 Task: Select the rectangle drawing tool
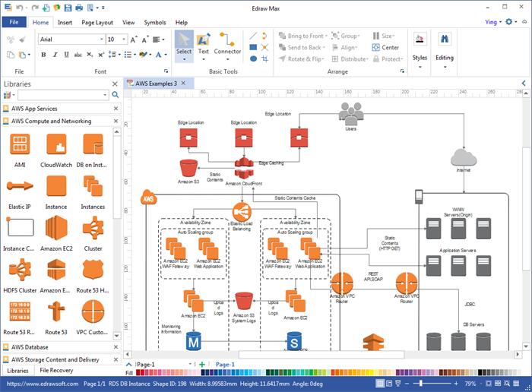pos(253,47)
